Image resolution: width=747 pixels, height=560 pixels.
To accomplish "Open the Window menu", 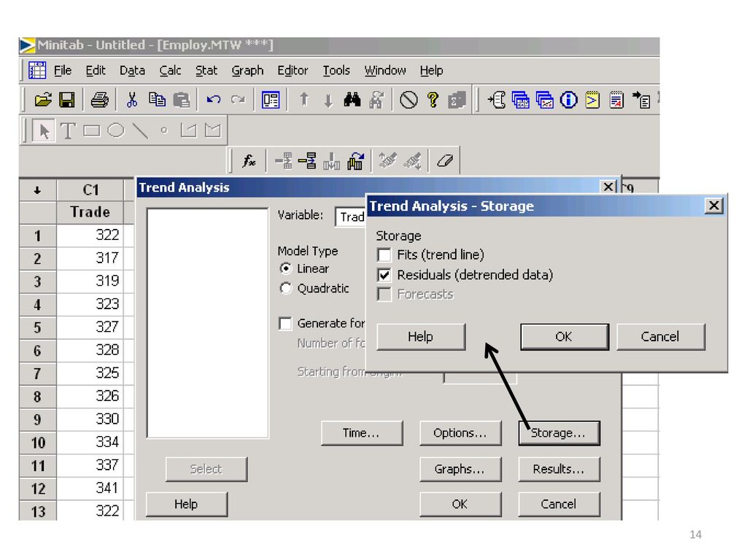I will (385, 71).
